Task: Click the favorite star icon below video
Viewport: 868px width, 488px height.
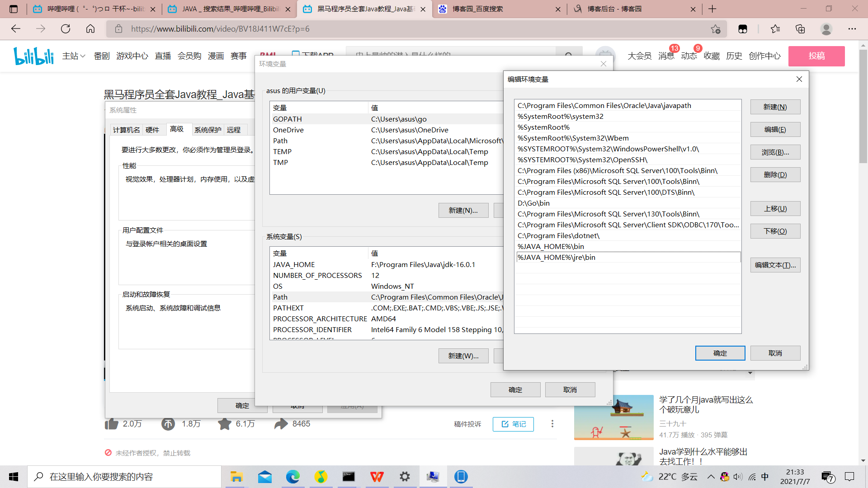Action: pyautogui.click(x=224, y=424)
